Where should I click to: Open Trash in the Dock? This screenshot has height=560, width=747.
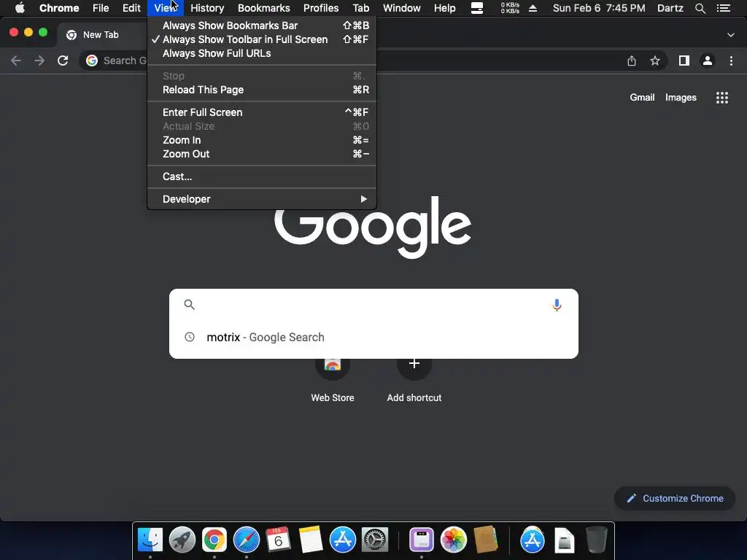pos(597,540)
